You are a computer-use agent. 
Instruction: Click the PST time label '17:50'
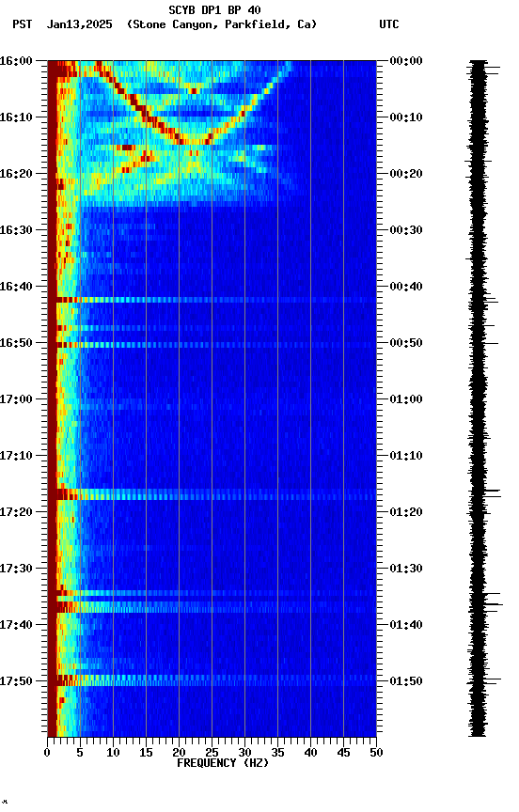16,681
